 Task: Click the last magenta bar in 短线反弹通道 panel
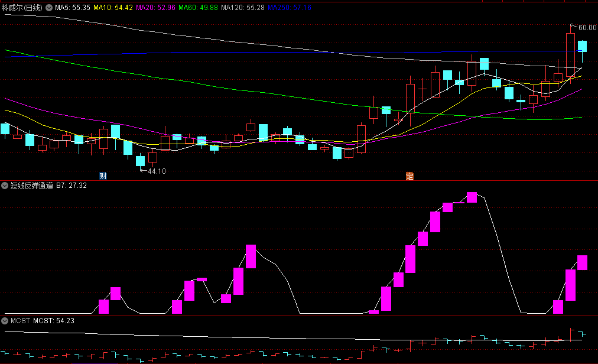point(583,262)
